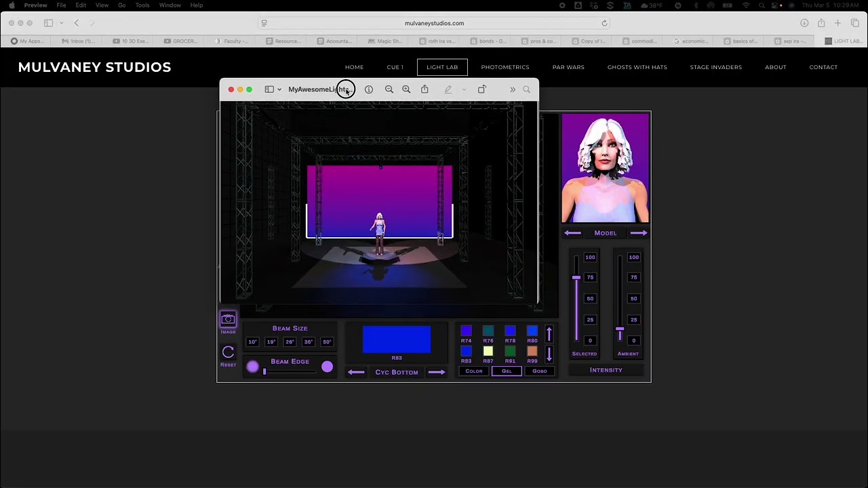Zoom out in the Preview window

(x=389, y=89)
